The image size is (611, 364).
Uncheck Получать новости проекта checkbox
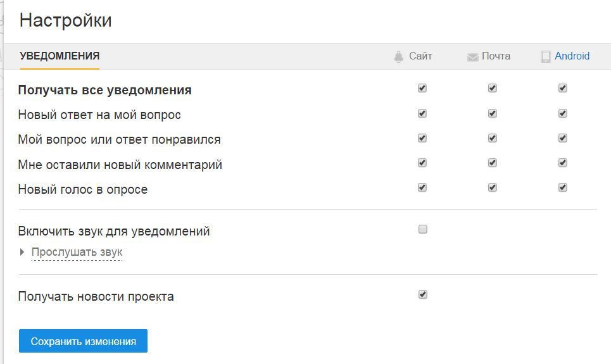[x=423, y=294]
